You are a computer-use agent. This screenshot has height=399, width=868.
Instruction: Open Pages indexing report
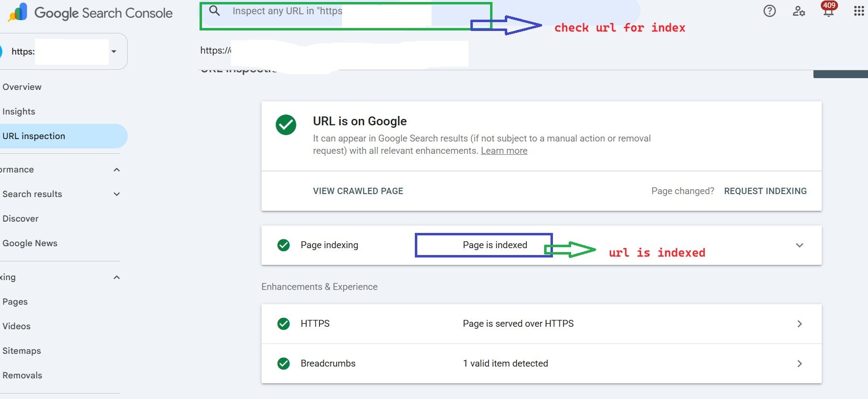15,302
